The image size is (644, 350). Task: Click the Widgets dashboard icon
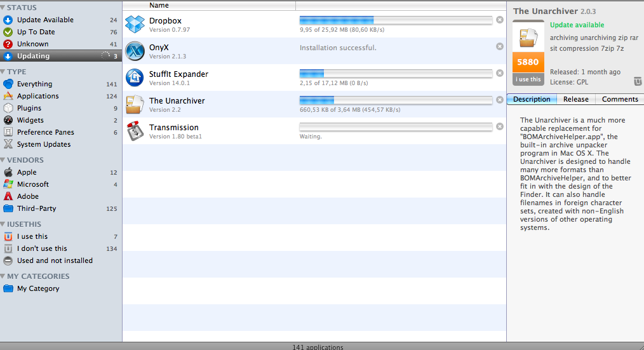(x=8, y=120)
